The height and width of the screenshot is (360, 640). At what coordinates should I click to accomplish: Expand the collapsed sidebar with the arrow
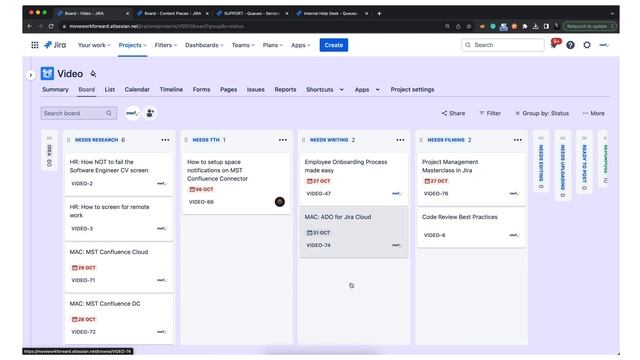click(31, 75)
